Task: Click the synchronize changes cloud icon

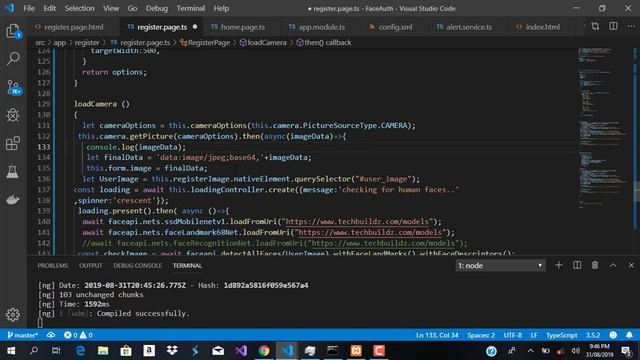Action: [51, 335]
